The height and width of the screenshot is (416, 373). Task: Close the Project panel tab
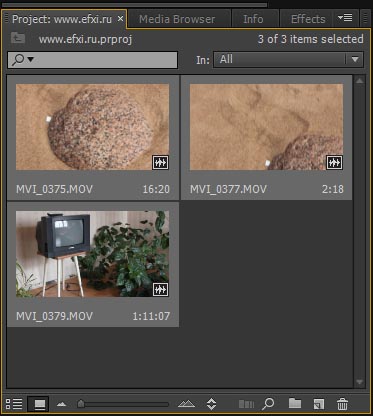[x=120, y=19]
